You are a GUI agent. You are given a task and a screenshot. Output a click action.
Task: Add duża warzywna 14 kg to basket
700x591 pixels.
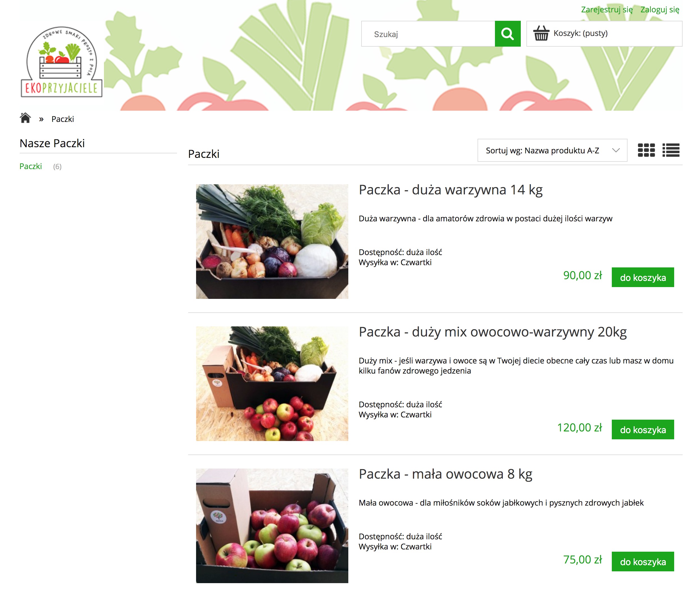(642, 277)
